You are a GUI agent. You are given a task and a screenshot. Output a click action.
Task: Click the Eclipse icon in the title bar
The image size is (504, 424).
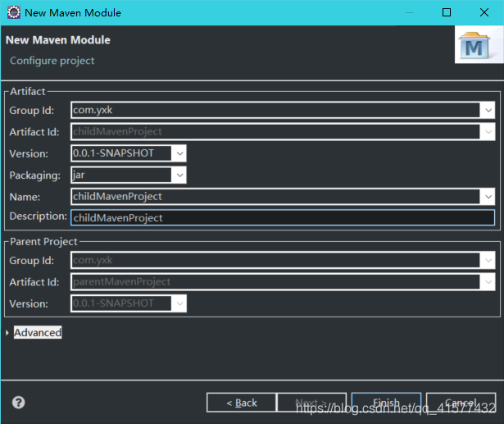pos(14,12)
